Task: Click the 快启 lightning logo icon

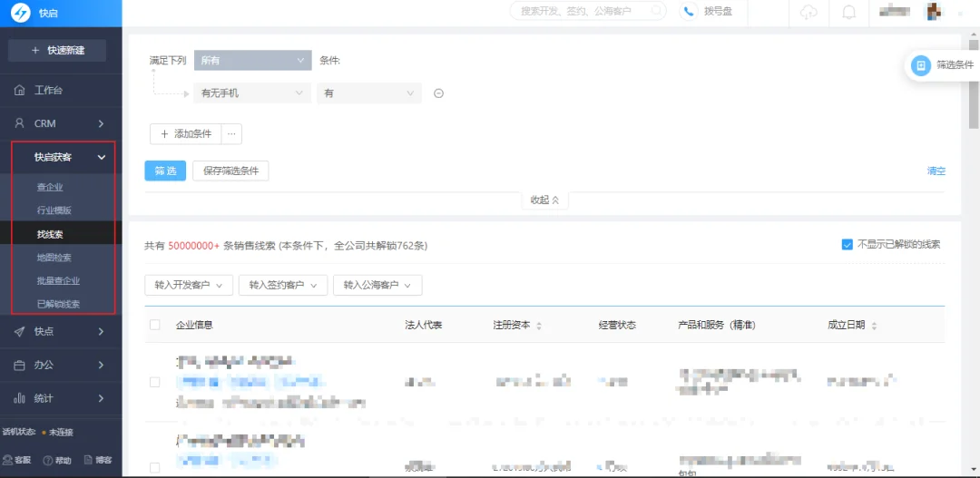Action: (21, 13)
